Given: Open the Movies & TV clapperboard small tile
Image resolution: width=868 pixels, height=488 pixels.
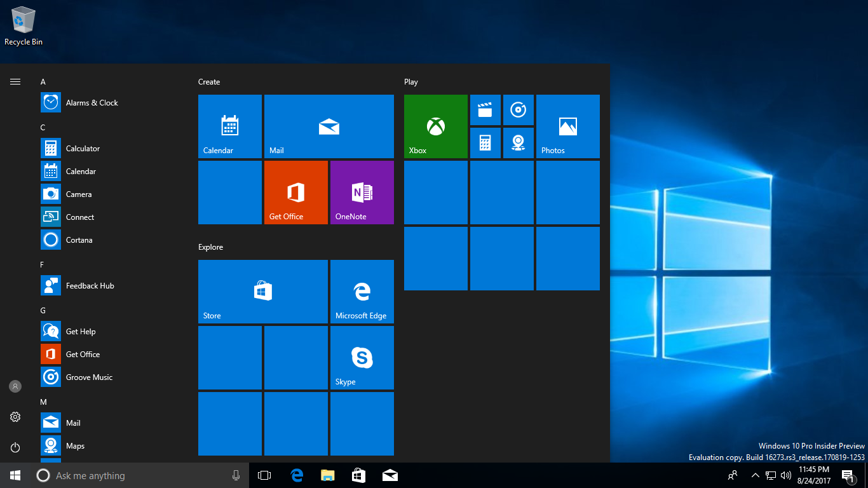Looking at the screenshot, I should (485, 110).
